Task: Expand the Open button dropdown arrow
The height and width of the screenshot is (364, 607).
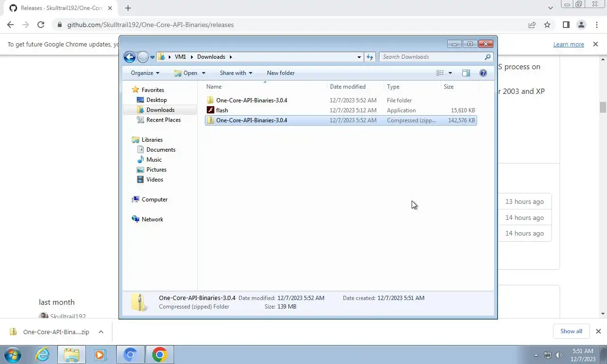Action: (x=203, y=73)
